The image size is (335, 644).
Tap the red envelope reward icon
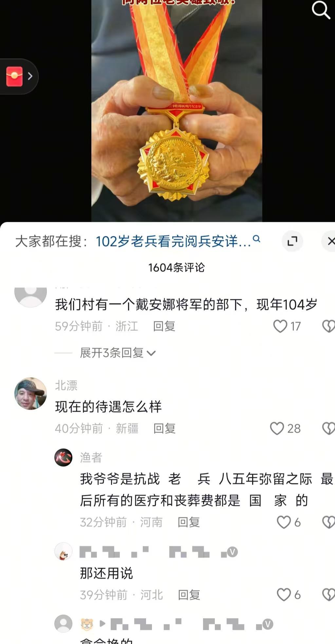[14, 76]
